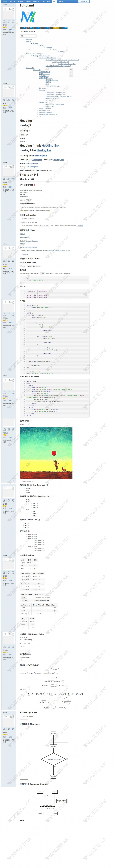Open the 引用 Blockquotes contents link
The image size is (114, 868).
coord(44,74)
